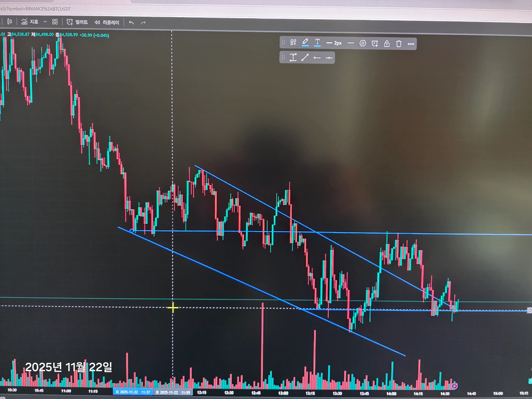Start 리플레이 bar replay
Image resolution: width=532 pixels, height=399 pixels.
tap(107, 22)
